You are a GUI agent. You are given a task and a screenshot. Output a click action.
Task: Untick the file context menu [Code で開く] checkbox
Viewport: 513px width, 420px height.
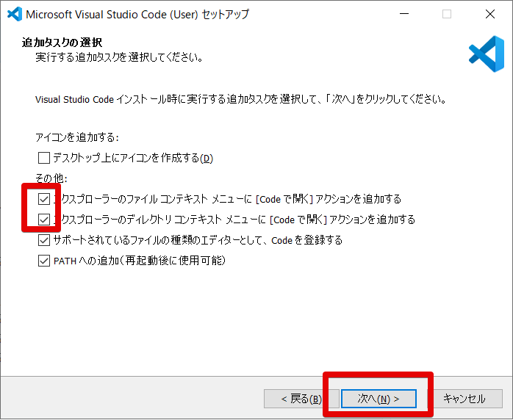click(44, 199)
